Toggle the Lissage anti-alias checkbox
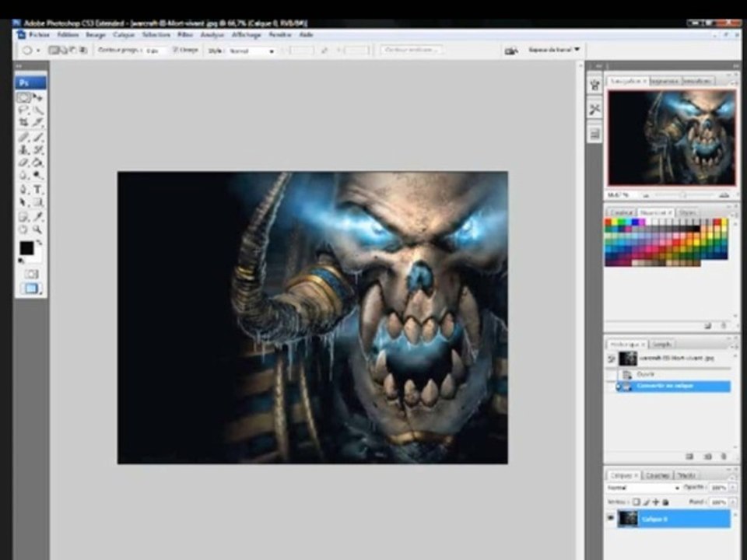Viewport: 747px width, 560px height. 175,50
